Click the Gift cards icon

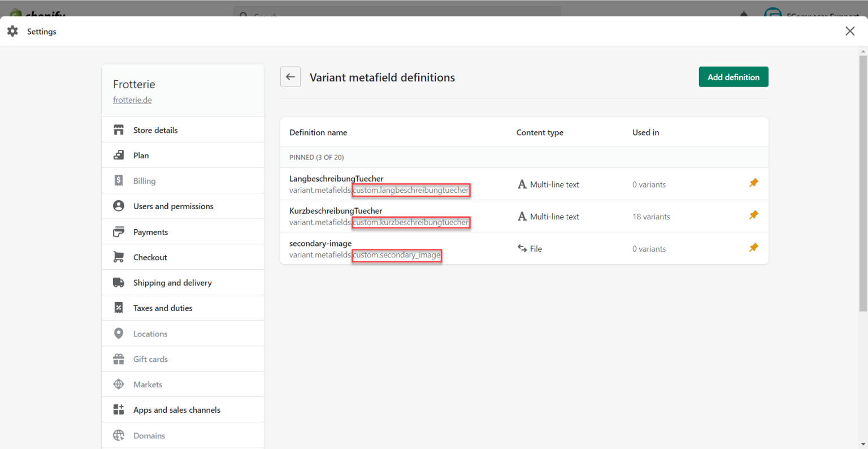118,359
